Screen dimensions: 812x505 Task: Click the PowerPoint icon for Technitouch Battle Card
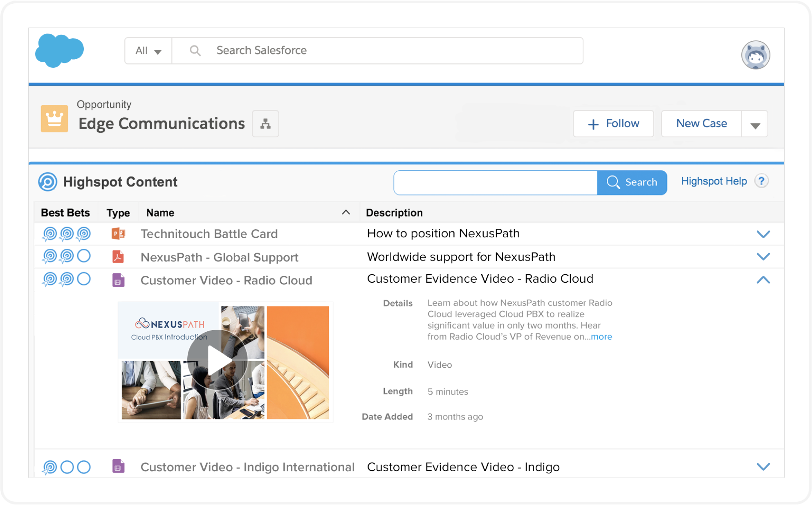(x=118, y=234)
